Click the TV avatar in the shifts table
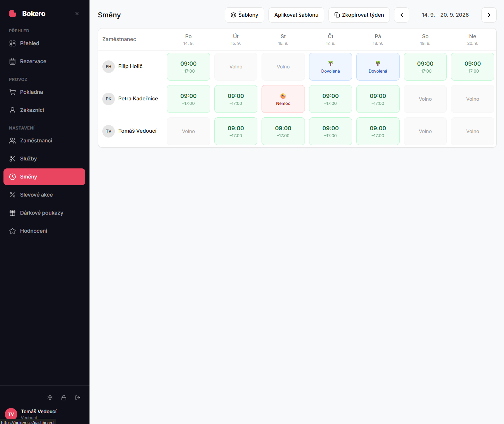 click(x=109, y=131)
